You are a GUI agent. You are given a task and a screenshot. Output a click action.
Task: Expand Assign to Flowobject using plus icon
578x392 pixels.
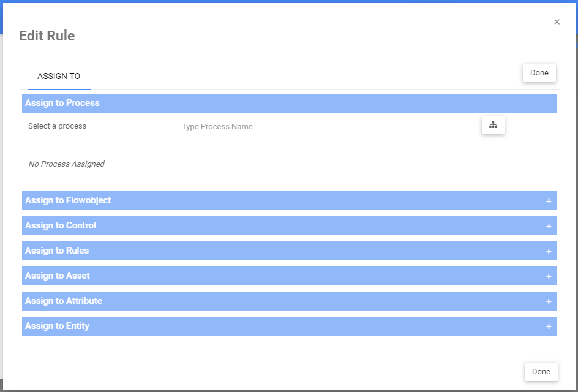click(549, 201)
